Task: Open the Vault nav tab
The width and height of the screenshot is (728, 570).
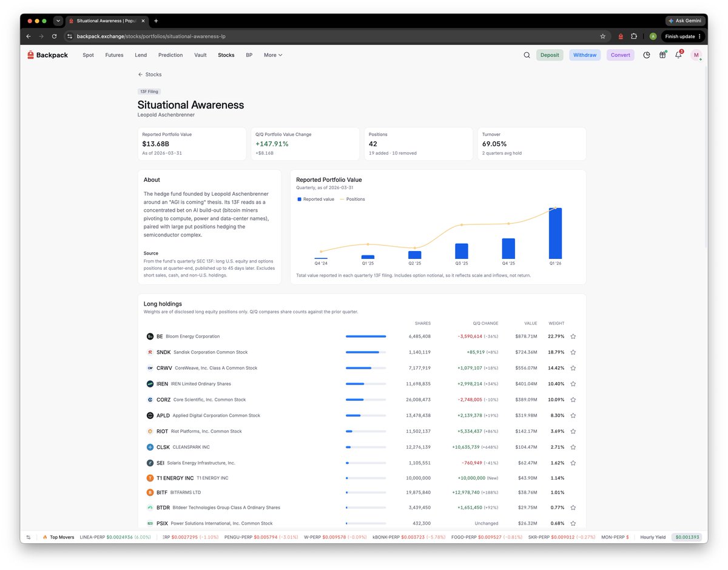Action: click(200, 55)
